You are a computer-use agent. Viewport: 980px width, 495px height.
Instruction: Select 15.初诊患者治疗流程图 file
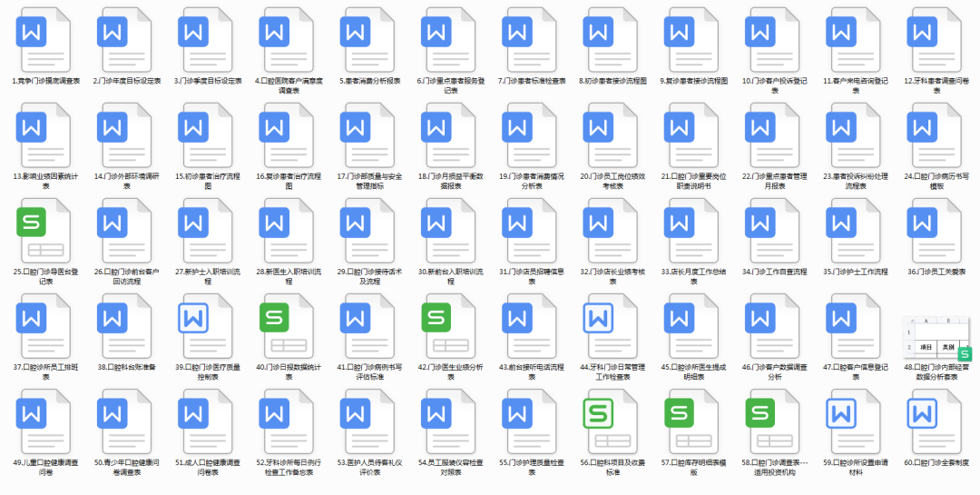pyautogui.click(x=208, y=136)
